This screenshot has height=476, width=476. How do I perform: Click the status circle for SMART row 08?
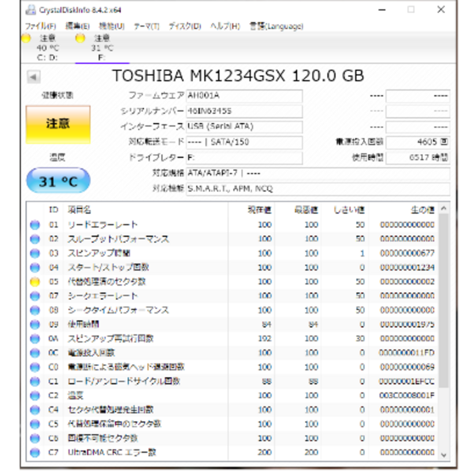point(35,310)
